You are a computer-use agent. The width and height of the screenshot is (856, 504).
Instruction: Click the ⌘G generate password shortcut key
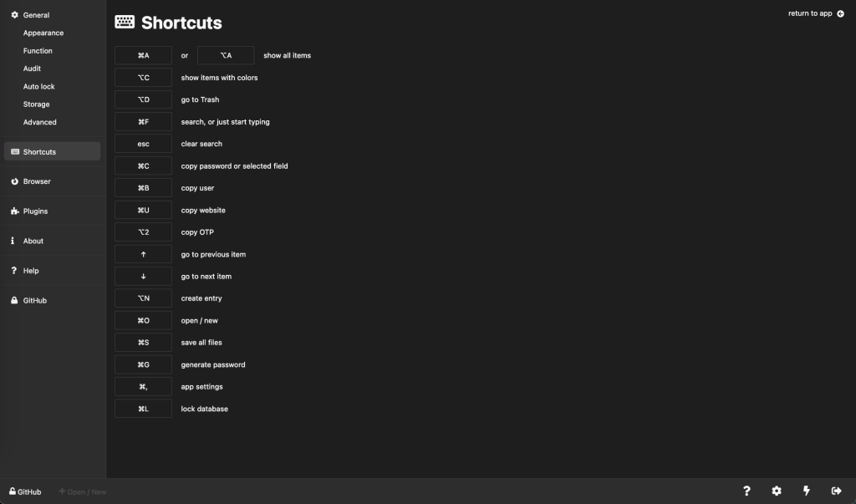click(x=143, y=364)
